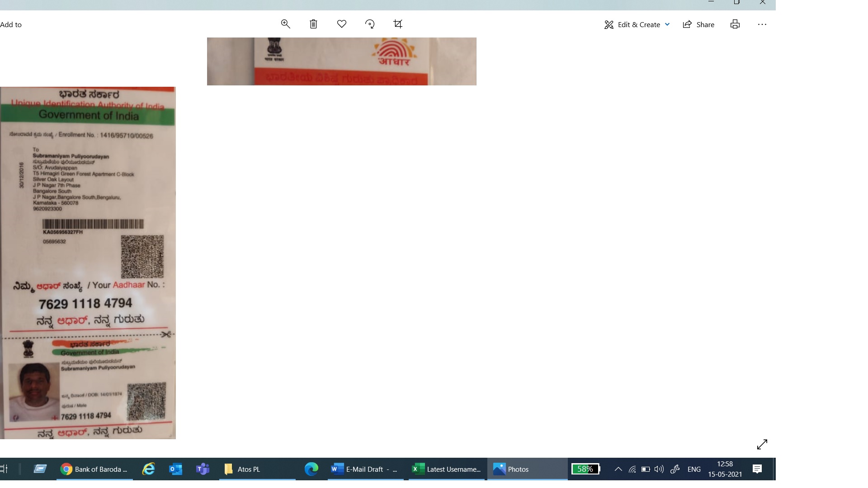Open Microsoft Teams from the taskbar
Screen dimensions: 868x488
coord(203,469)
